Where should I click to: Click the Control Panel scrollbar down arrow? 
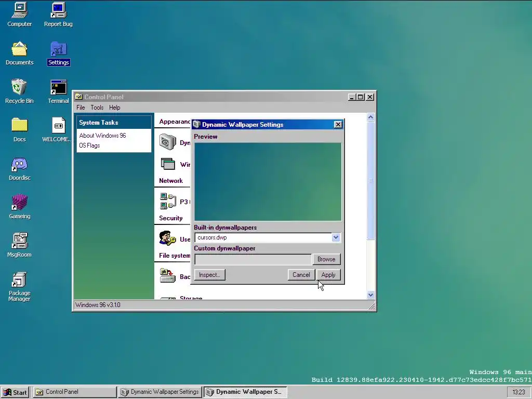[x=370, y=295]
